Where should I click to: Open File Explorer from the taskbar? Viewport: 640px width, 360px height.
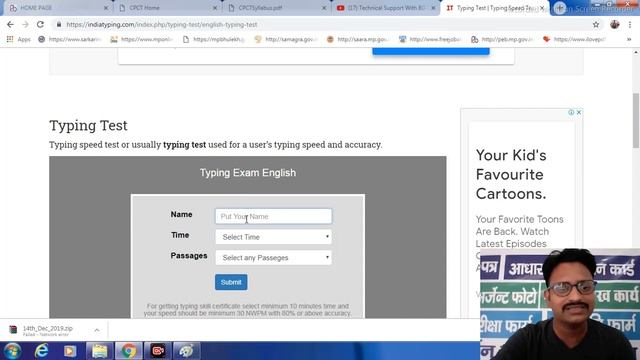[99, 351]
